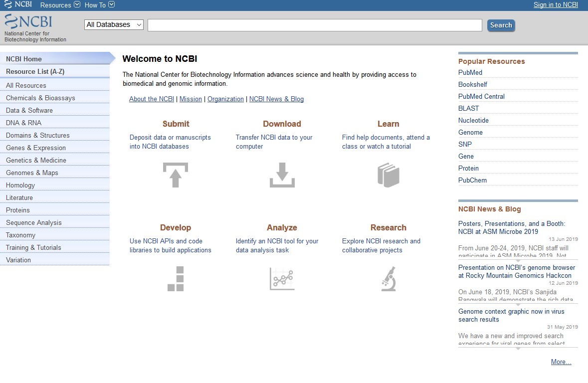
Task: Expand the Hackcon news excerpt arrow
Action: pyautogui.click(x=518, y=305)
